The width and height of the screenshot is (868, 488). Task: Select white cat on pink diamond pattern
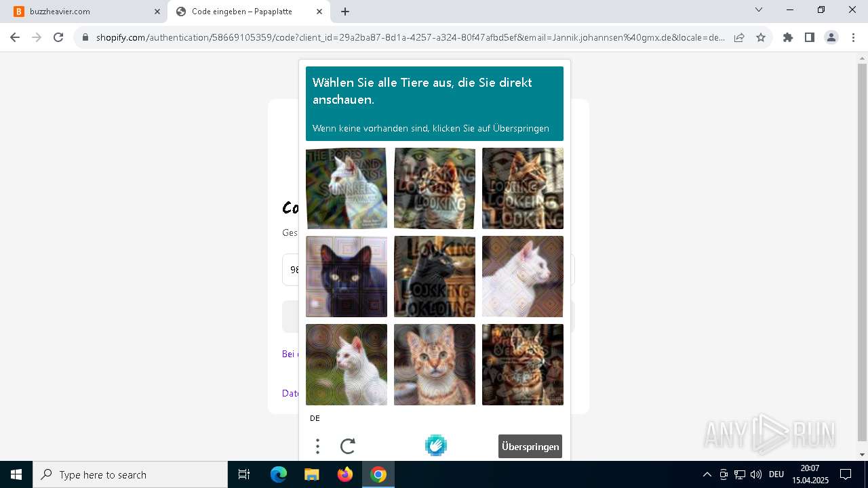pos(523,277)
